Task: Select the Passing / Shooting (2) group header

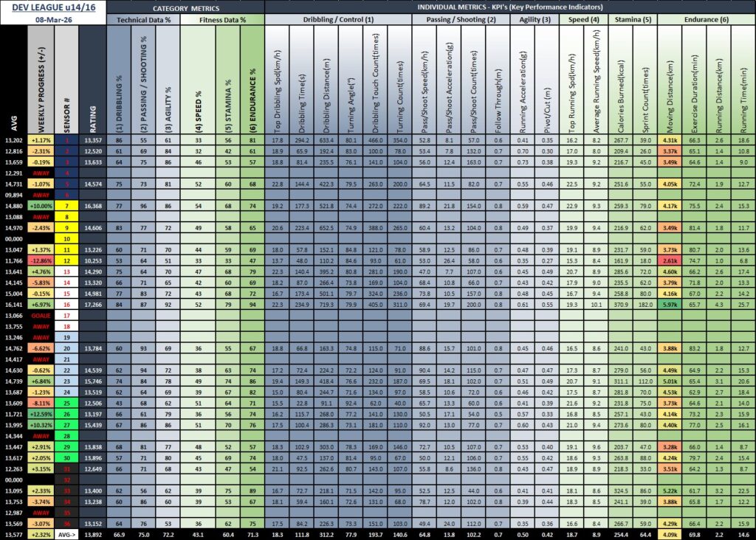Action: point(460,18)
